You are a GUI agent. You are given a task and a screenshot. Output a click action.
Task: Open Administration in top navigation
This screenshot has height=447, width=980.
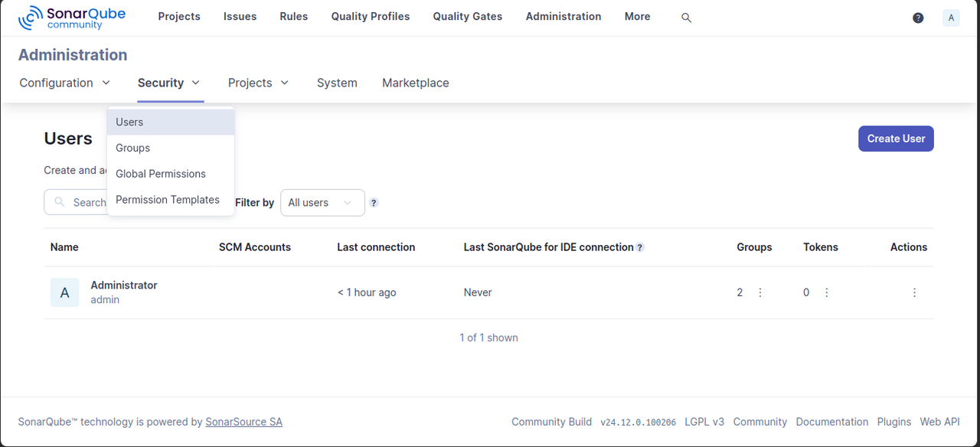click(563, 16)
